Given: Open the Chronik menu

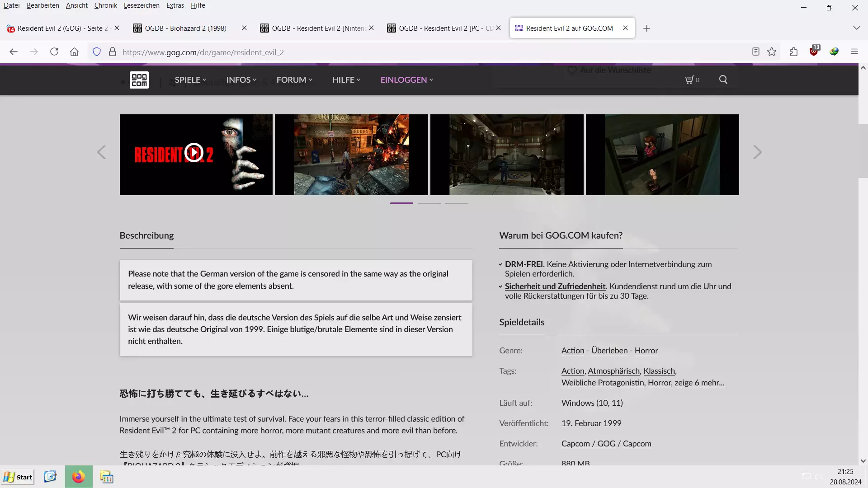Looking at the screenshot, I should click(x=106, y=5).
